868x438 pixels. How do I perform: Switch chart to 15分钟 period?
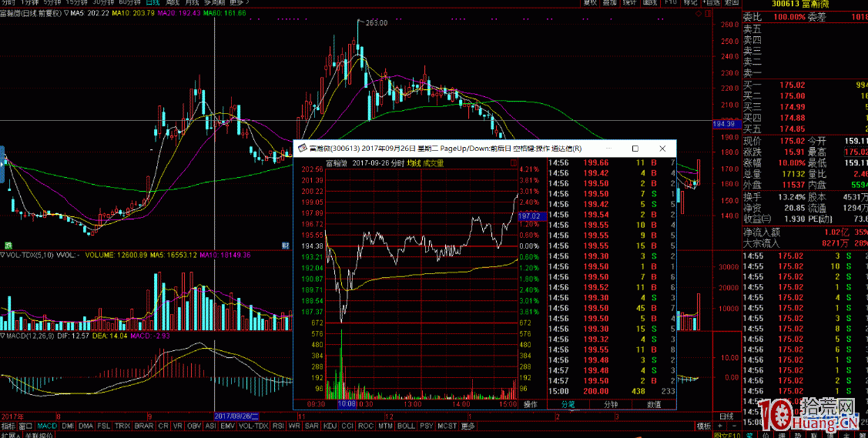click(x=75, y=2)
